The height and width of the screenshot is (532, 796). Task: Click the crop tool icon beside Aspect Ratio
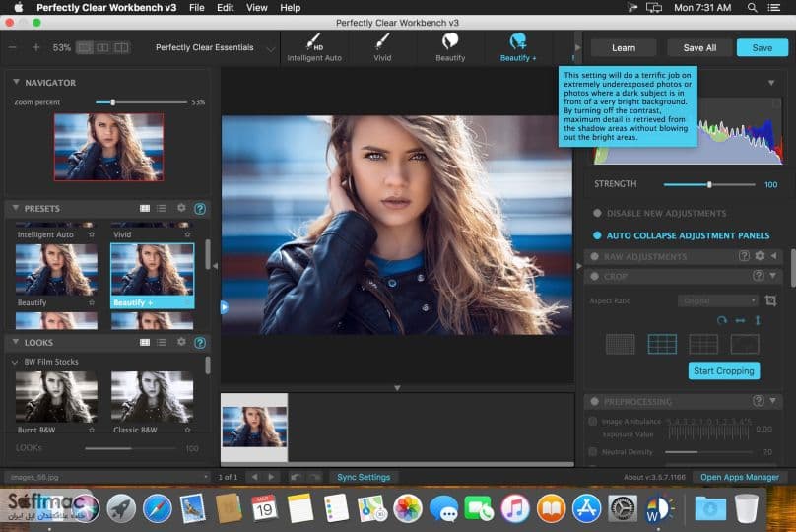point(770,300)
